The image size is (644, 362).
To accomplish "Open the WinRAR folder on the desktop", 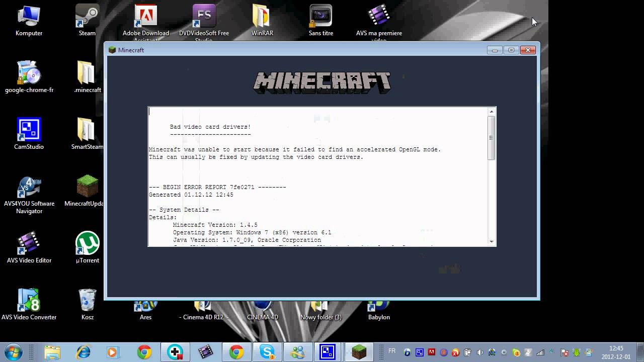I will pyautogui.click(x=262, y=20).
